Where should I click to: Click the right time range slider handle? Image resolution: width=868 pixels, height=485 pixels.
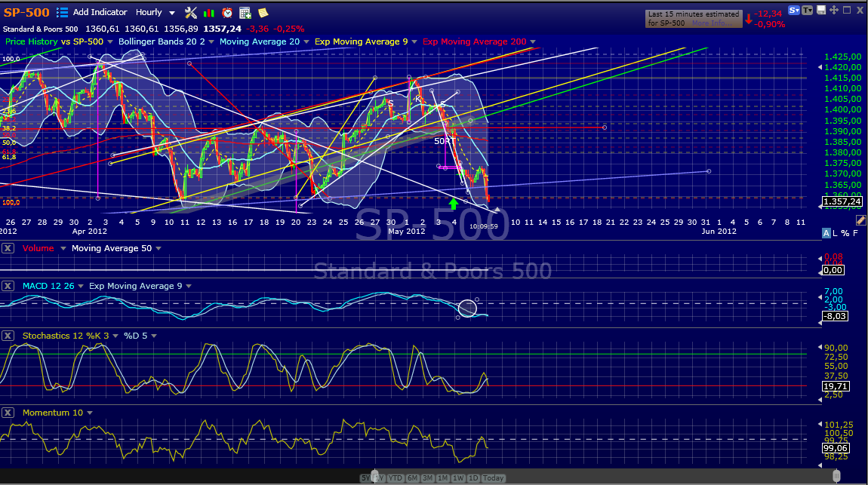[x=836, y=476]
